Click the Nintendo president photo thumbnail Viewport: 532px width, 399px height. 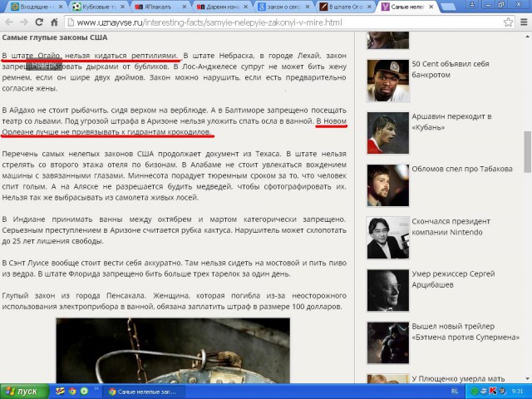coord(388,239)
